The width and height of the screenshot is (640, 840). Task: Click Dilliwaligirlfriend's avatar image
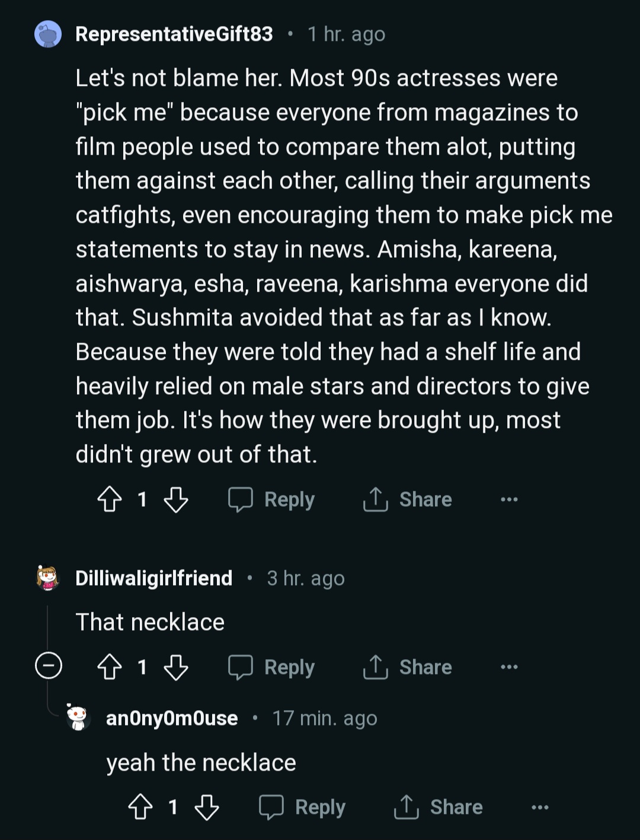tap(48, 578)
